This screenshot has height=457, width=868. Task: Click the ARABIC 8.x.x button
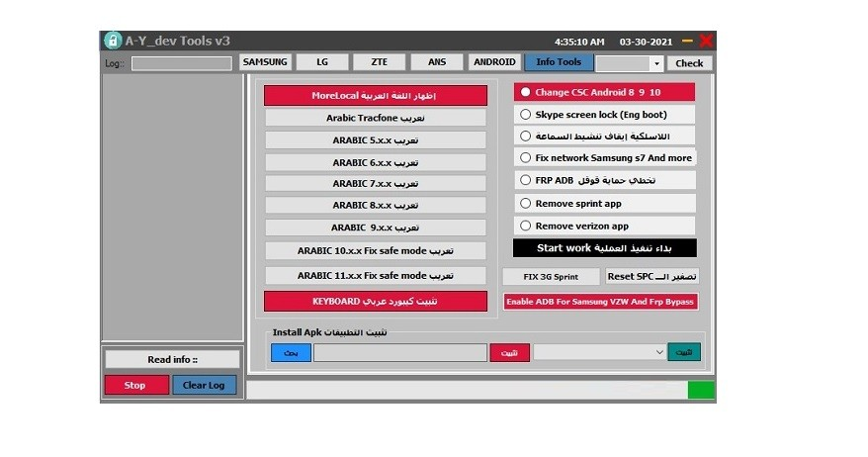click(x=376, y=205)
